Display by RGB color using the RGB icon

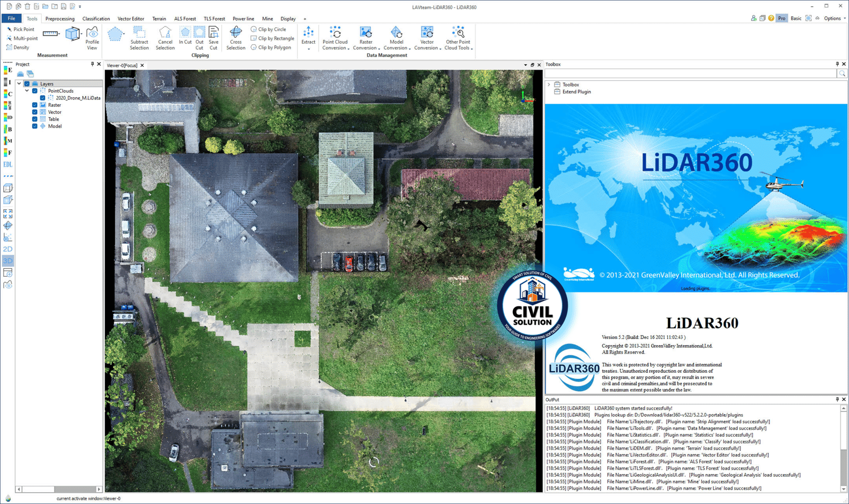click(8, 106)
